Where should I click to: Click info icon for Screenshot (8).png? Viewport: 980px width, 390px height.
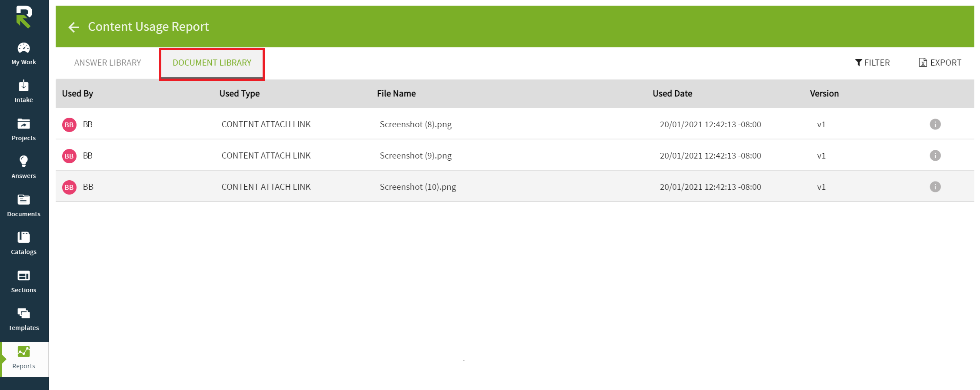935,124
